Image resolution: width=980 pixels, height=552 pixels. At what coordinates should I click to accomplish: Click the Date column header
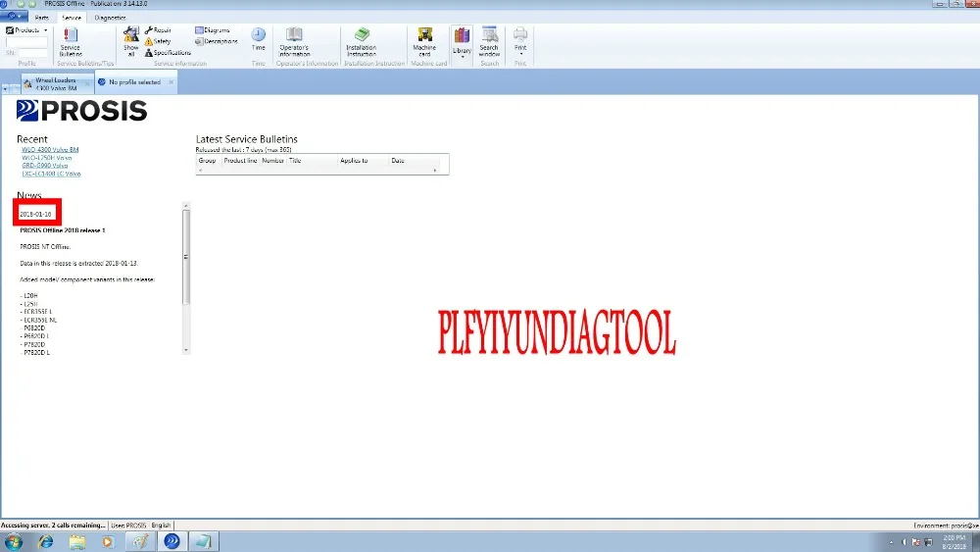[x=415, y=161]
